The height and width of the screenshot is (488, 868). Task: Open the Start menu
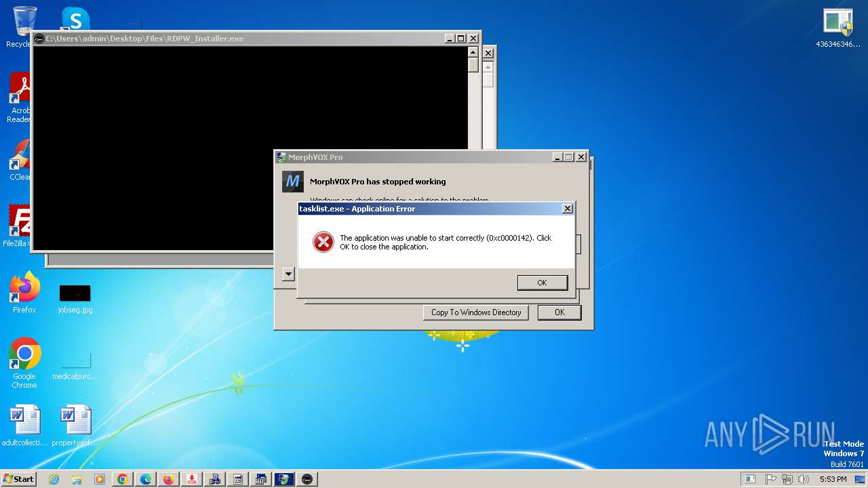pyautogui.click(x=18, y=479)
